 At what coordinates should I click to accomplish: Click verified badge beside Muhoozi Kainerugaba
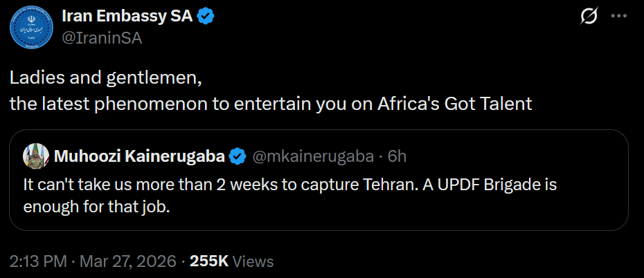tap(238, 157)
